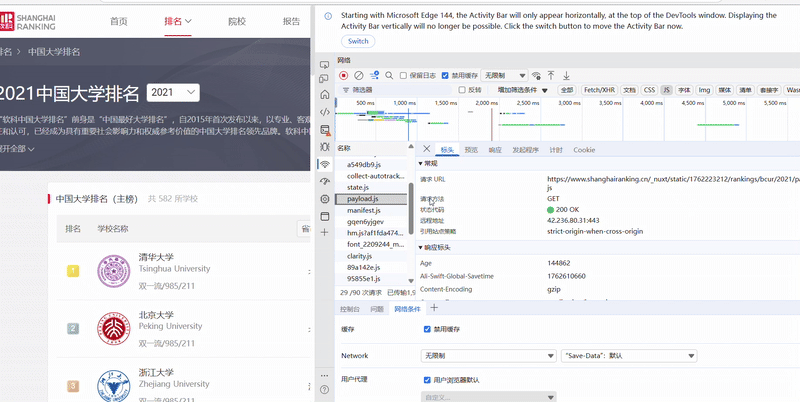This screenshot has height=402, width=800.
Task: Filter requests by JS type
Action: [x=666, y=90]
